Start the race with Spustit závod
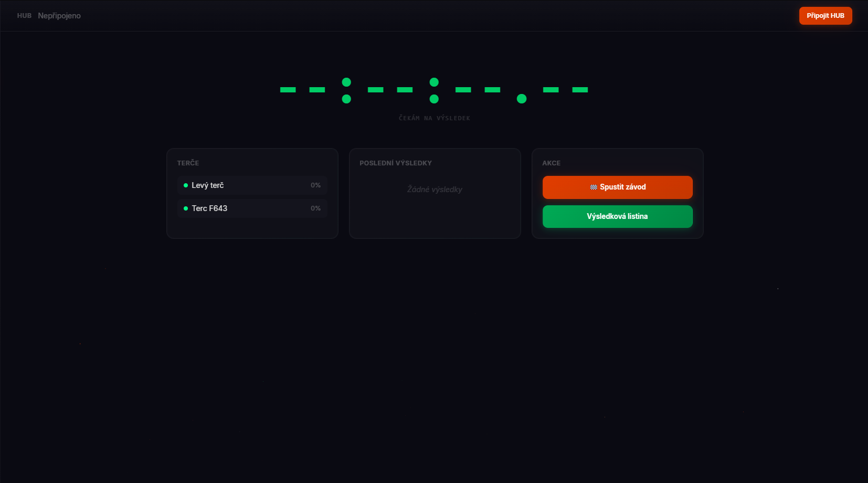The width and height of the screenshot is (868, 483). click(x=618, y=187)
